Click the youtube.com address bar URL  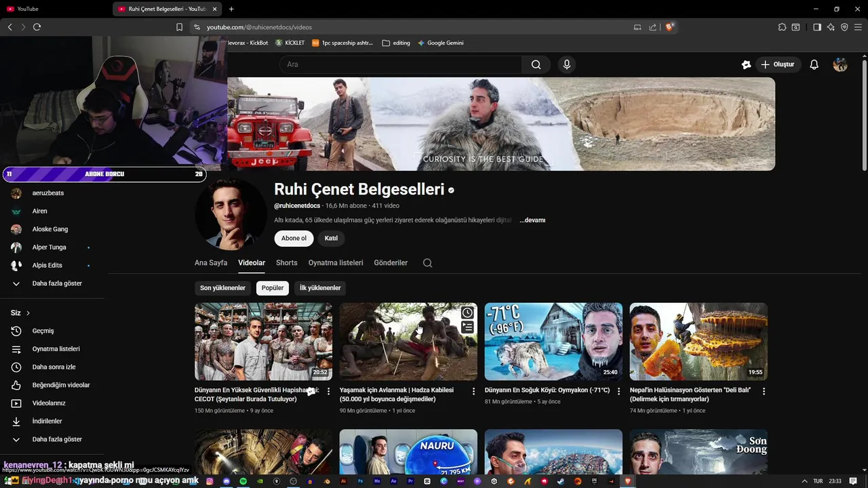259,27
